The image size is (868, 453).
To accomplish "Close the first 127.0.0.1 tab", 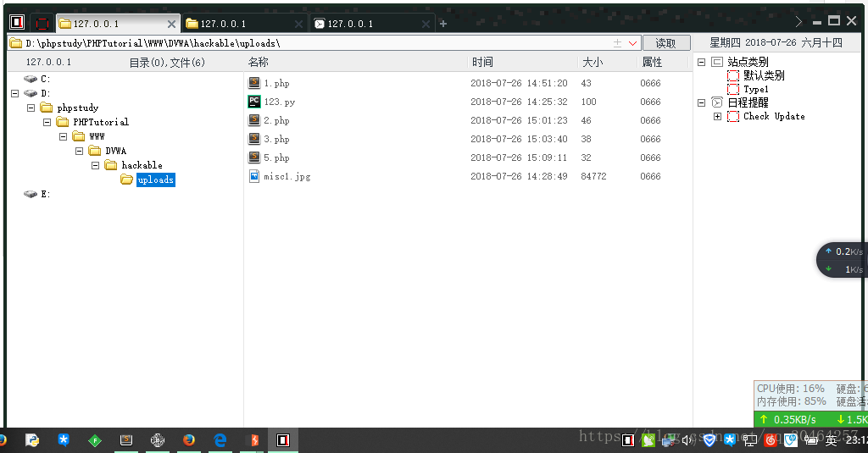I will pyautogui.click(x=171, y=25).
